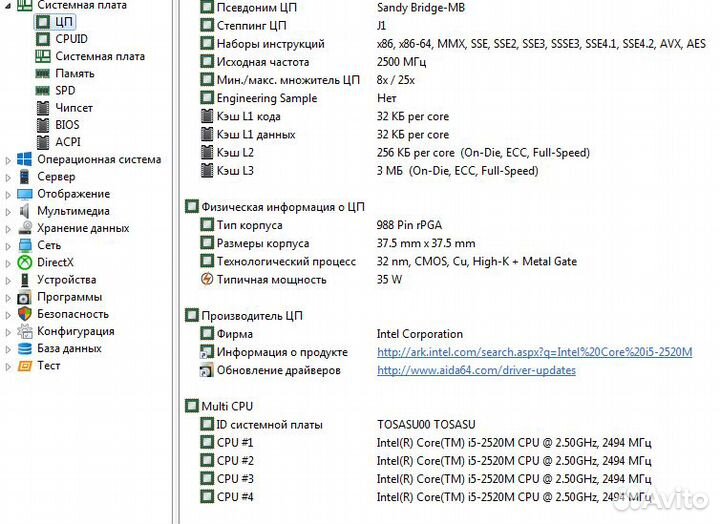Click the Обновление драйверов link icon
Screen dimensions: 720x524
coord(207,370)
